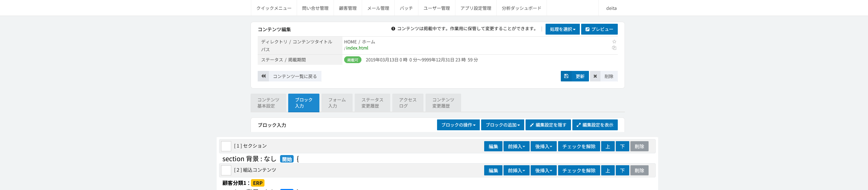868x190 pixels.
Task: Open the ブロックの追加 dropdown
Action: (x=503, y=125)
